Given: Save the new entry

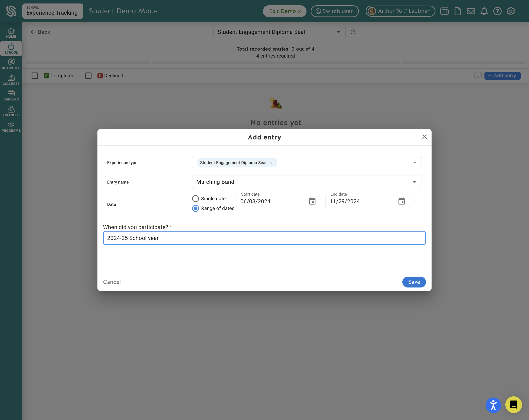Looking at the screenshot, I should tap(414, 282).
